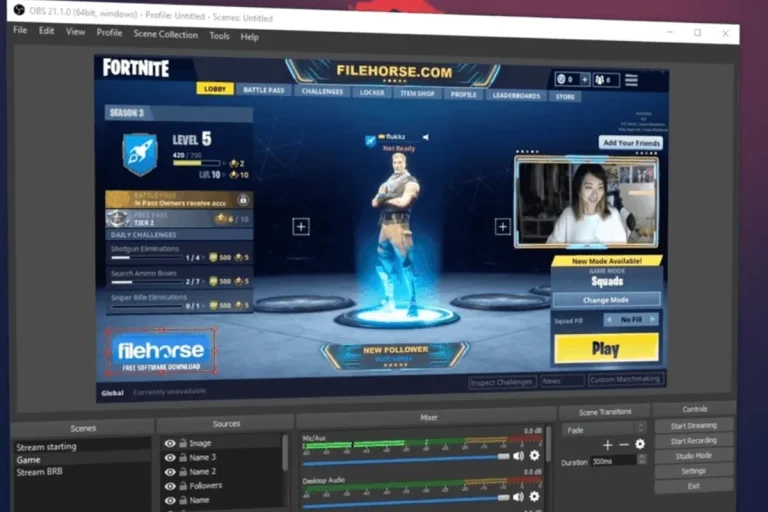Image resolution: width=768 pixels, height=512 pixels.
Task: Select LOBBY tab in Fortnite preview
Action: click(x=215, y=89)
